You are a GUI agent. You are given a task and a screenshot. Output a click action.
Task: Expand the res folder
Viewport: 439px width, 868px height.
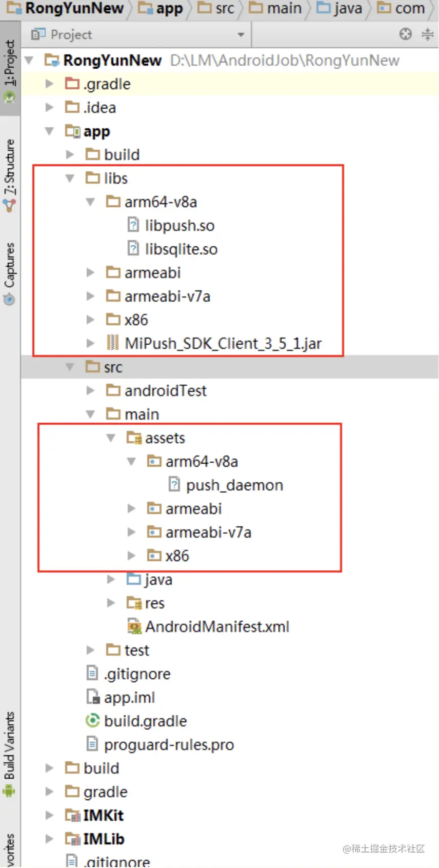(111, 603)
